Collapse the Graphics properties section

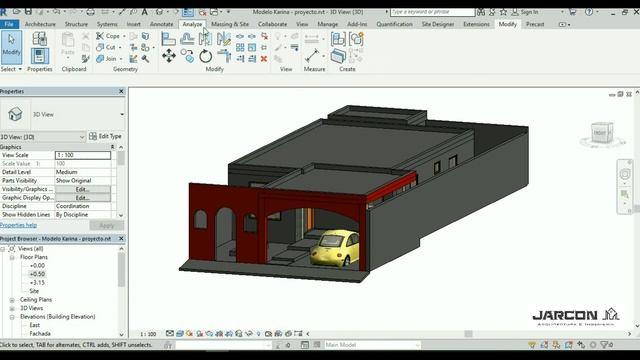click(x=113, y=147)
